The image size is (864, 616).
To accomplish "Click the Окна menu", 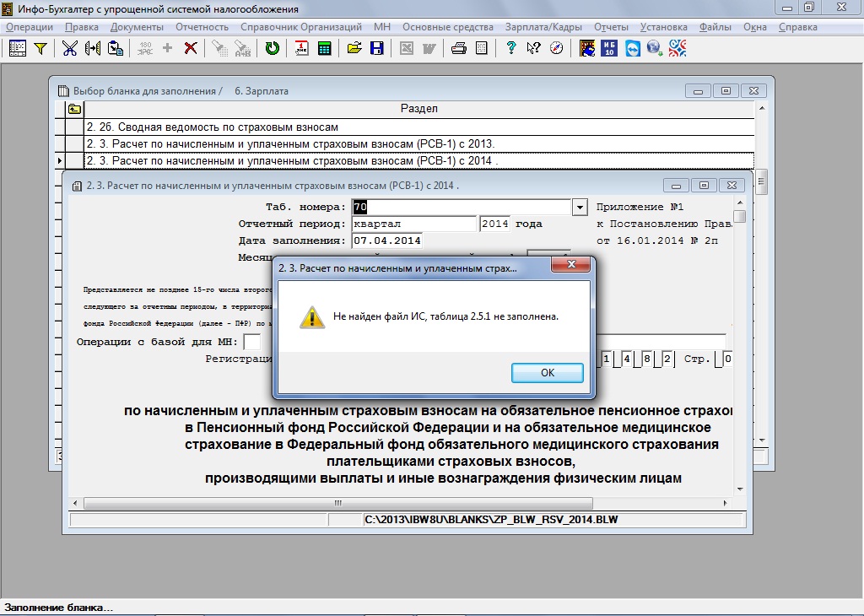I will [x=754, y=27].
